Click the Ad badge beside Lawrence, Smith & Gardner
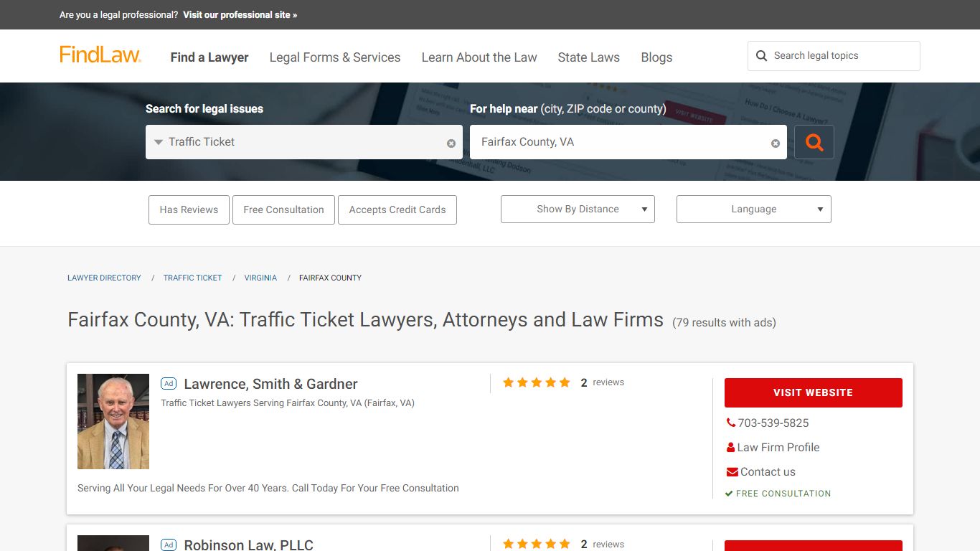Image resolution: width=980 pixels, height=551 pixels. click(x=169, y=384)
